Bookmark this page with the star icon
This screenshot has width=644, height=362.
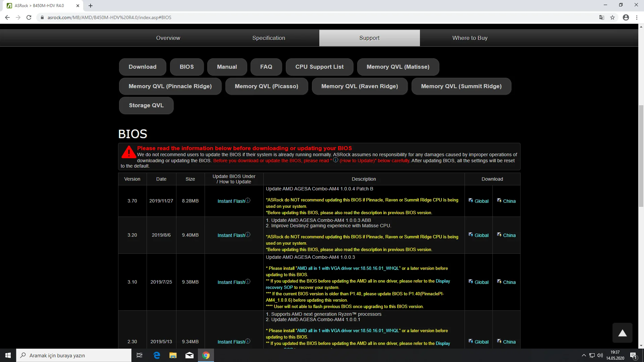pos(613,17)
